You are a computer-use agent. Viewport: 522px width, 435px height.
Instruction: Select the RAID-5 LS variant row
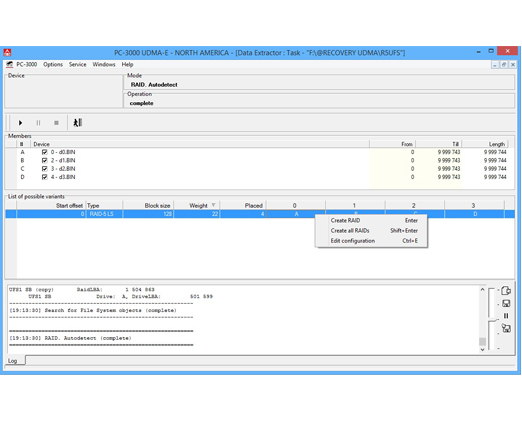260,214
